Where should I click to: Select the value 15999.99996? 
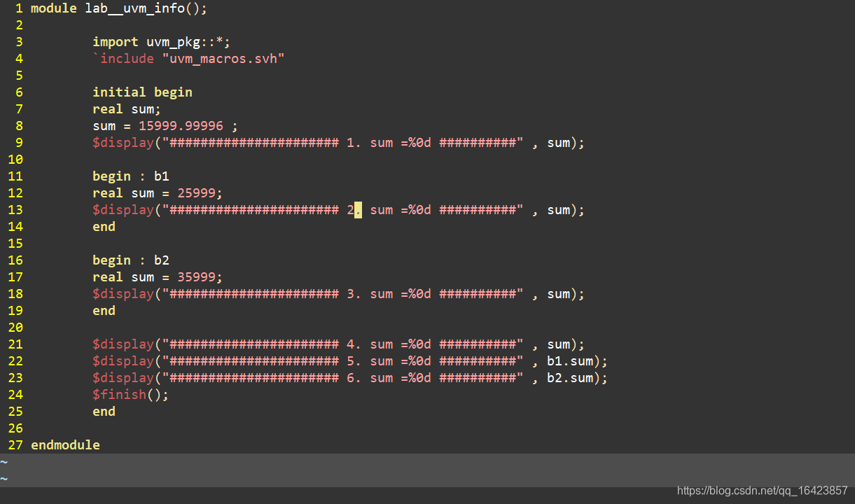coord(180,125)
